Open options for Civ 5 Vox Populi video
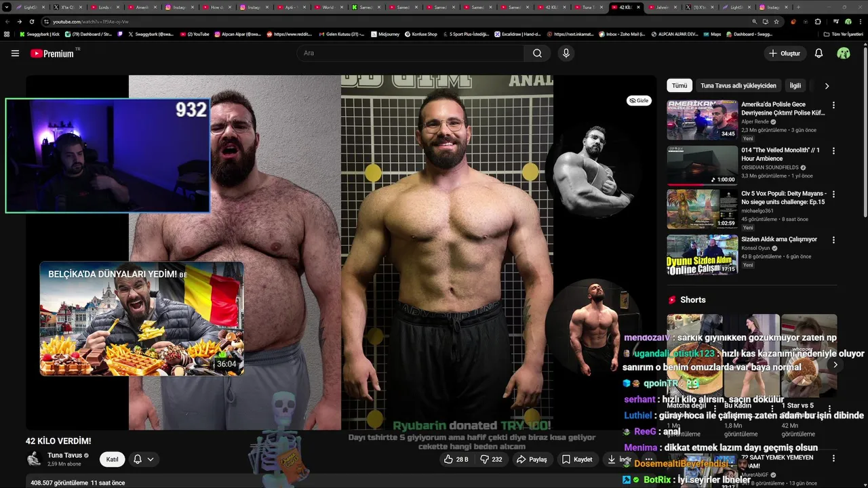The height and width of the screenshot is (488, 868). point(833,194)
